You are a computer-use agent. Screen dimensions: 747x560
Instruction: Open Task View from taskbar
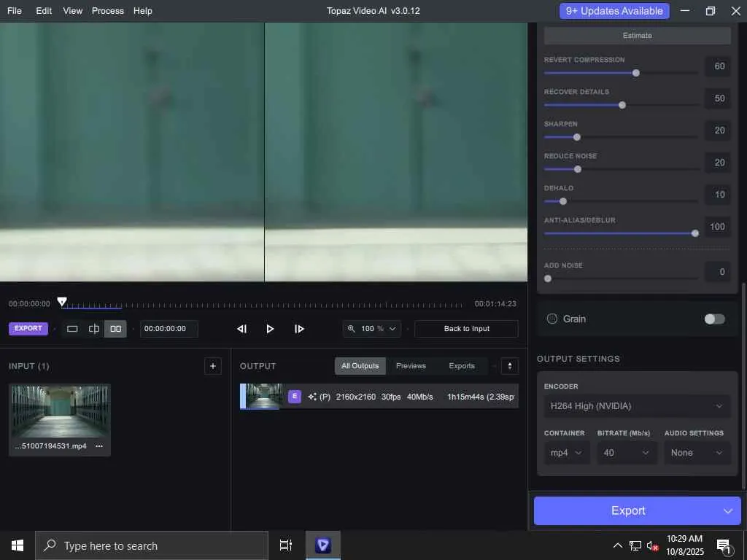(x=286, y=545)
